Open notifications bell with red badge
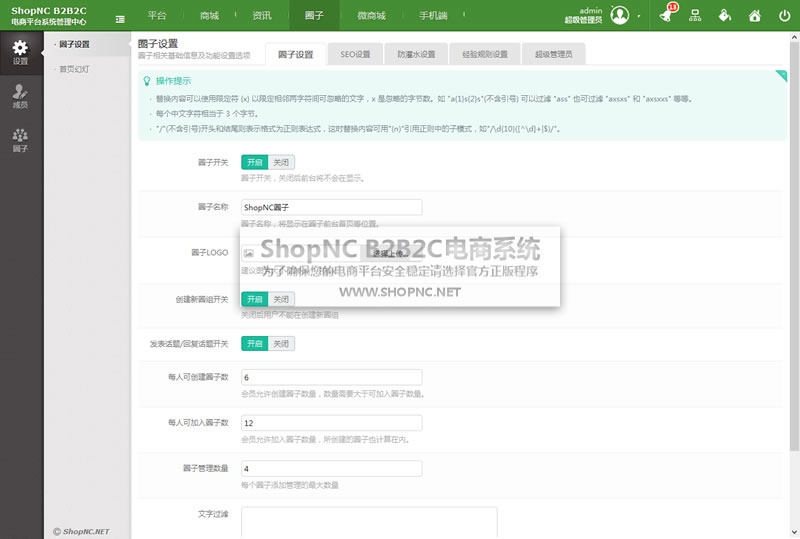800x539 pixels. 666,15
